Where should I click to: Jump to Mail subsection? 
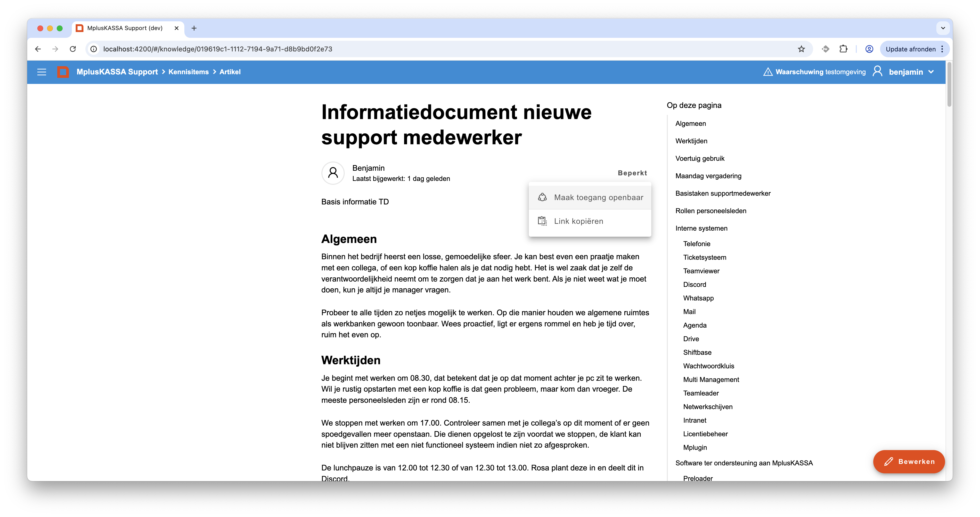[689, 312]
